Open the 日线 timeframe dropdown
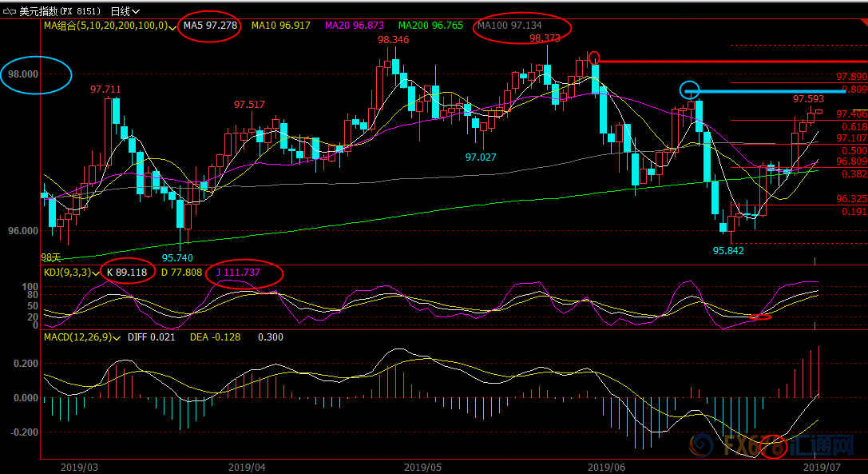Viewport: 868px width, 474px height. 125,11
